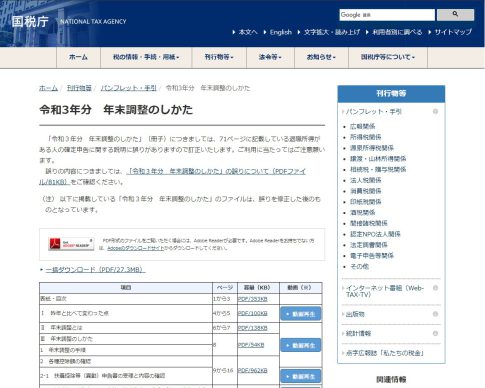Click the search magnifier button
Viewport: 485px width, 388px height.
[455, 15]
